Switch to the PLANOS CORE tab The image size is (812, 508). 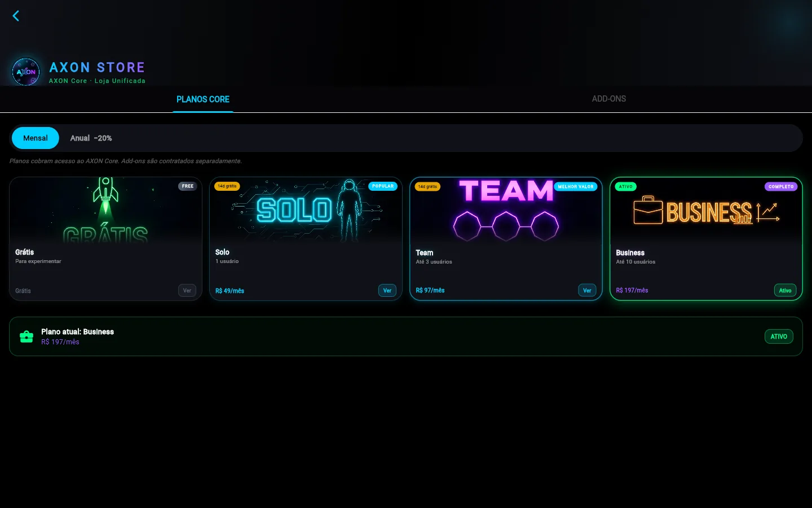[x=203, y=99]
